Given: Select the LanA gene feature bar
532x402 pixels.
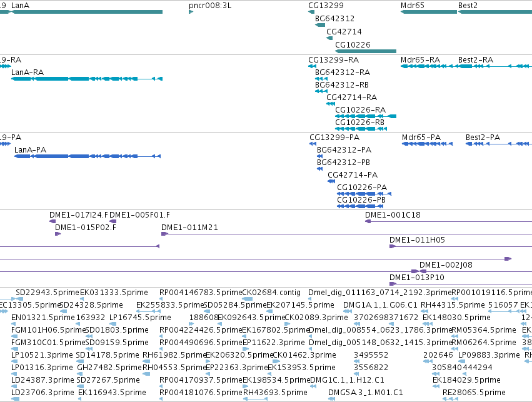Looking at the screenshot, I should (x=87, y=12).
